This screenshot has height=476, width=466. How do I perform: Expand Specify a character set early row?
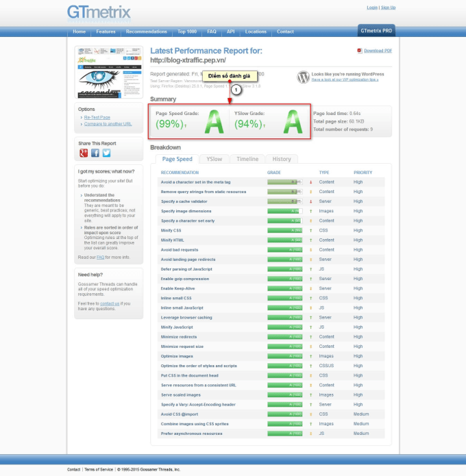coord(188,221)
